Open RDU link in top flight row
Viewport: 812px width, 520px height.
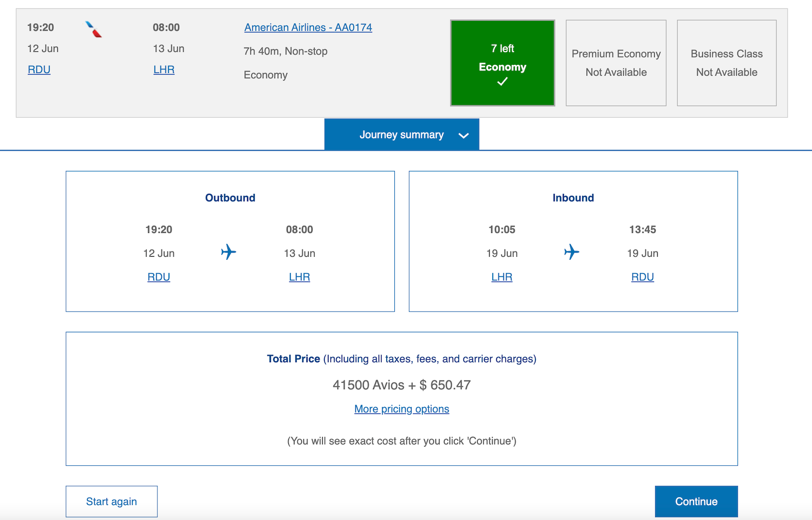(x=39, y=70)
